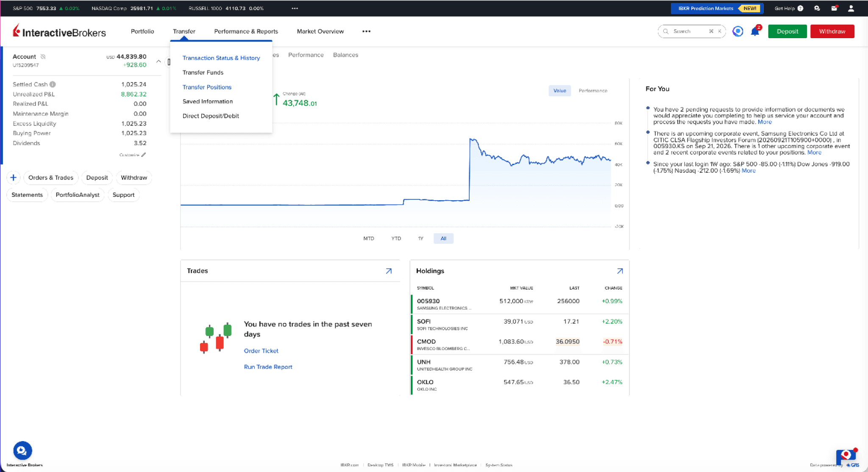Image resolution: width=868 pixels, height=472 pixels.
Task: Open the PortfolioAnalyst shortcut
Action: [x=78, y=195]
